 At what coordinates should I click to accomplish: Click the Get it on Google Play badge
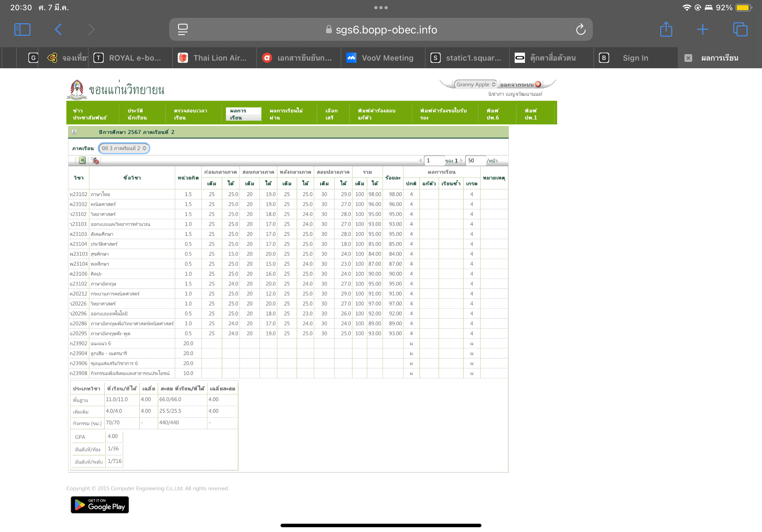point(100,505)
